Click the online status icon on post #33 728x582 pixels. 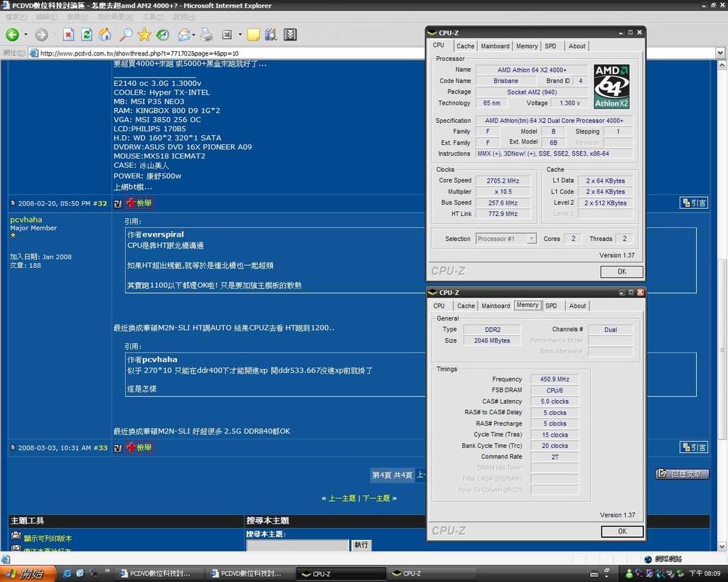118,448
